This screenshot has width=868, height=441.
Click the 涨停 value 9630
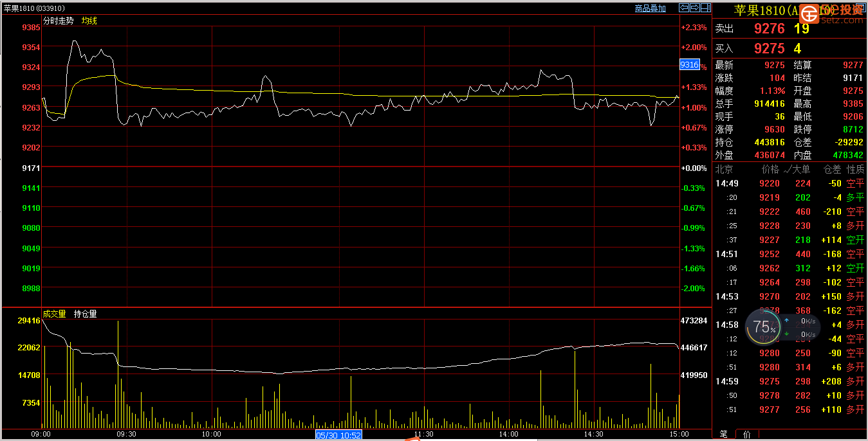tap(775, 129)
